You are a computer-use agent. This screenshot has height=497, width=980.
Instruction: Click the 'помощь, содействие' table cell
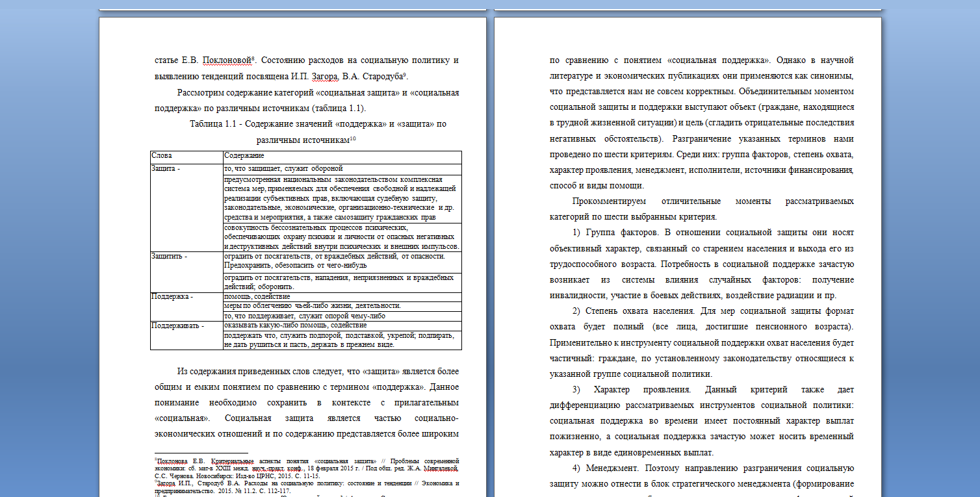click(342, 296)
